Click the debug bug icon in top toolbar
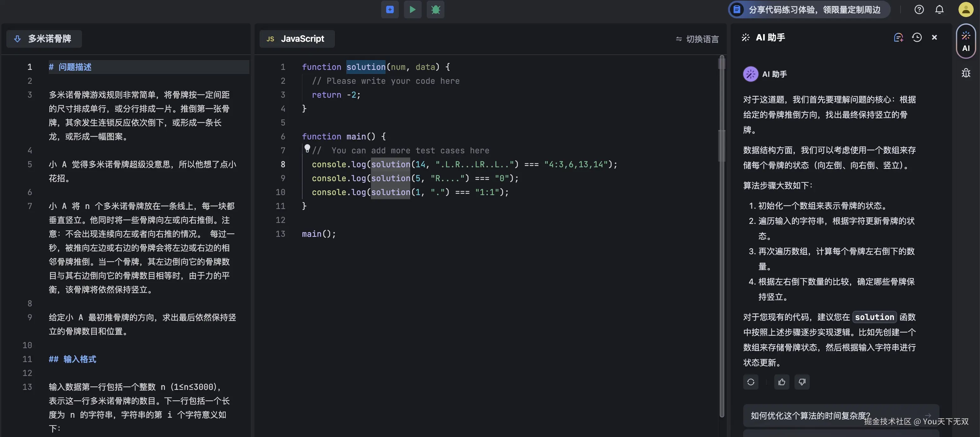The image size is (980, 437). click(x=436, y=9)
